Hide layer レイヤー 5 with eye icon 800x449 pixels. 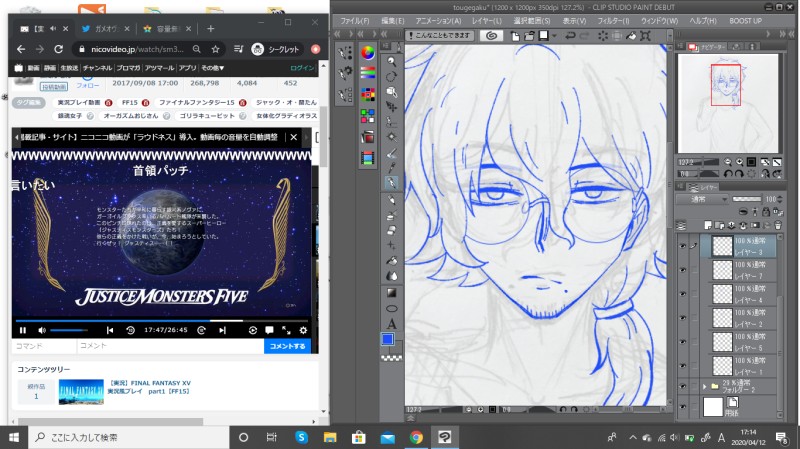pyautogui.click(x=683, y=342)
